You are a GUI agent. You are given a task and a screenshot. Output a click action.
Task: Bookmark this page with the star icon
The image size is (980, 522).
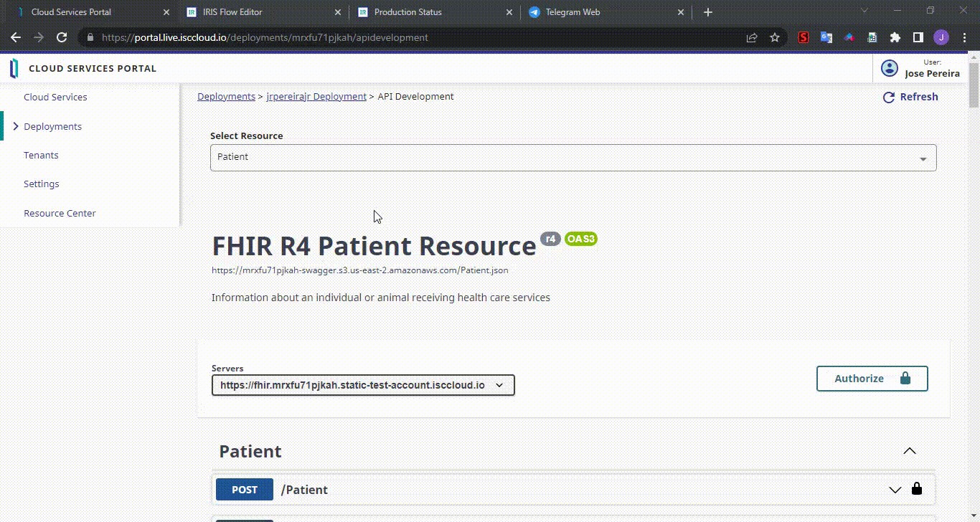775,37
